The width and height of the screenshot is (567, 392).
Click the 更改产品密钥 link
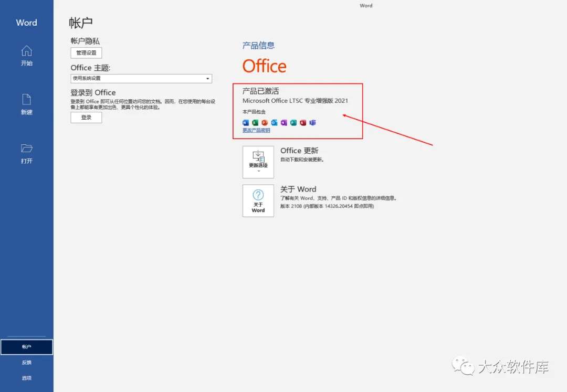[256, 130]
